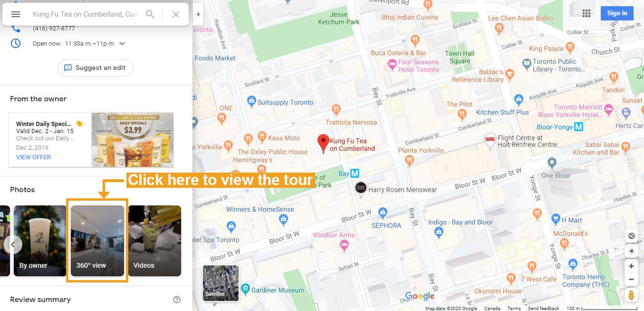644x311 pixels.
Task: Click the Review summary help icon
Action: point(177,300)
